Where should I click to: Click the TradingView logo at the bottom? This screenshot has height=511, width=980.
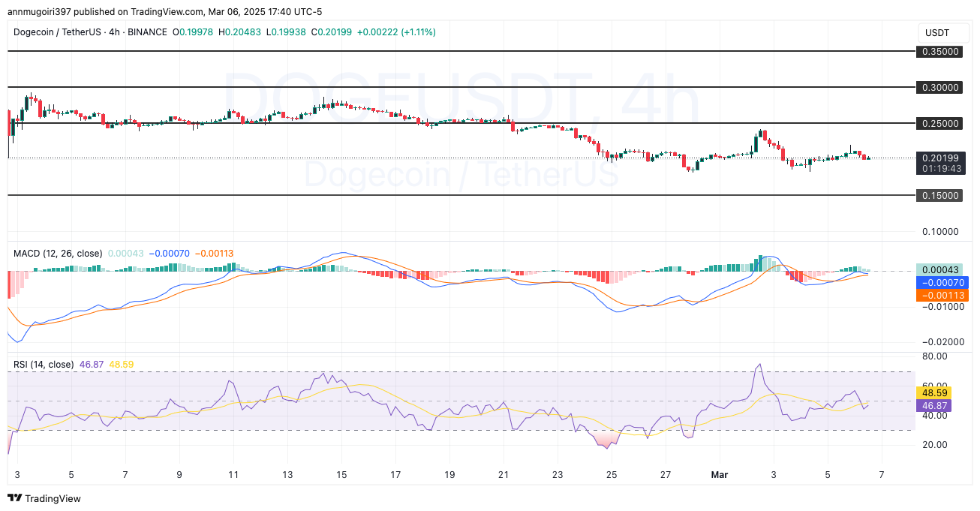(44, 498)
